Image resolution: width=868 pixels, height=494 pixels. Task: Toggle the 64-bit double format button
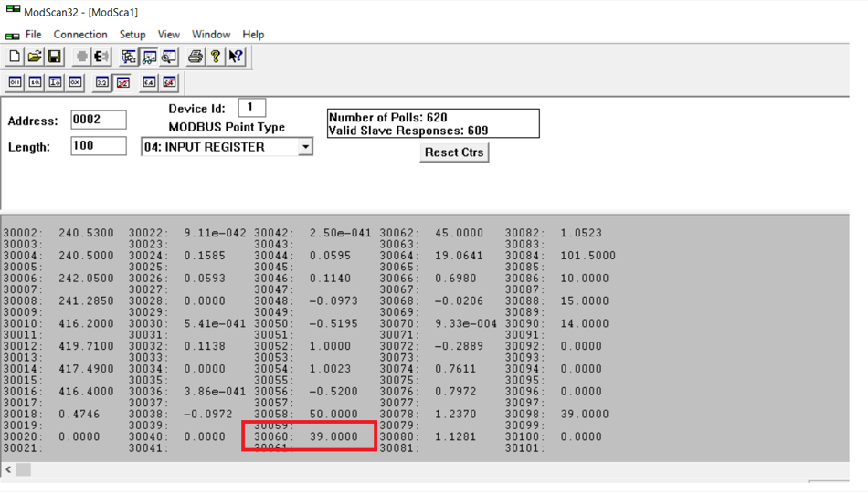(x=149, y=82)
